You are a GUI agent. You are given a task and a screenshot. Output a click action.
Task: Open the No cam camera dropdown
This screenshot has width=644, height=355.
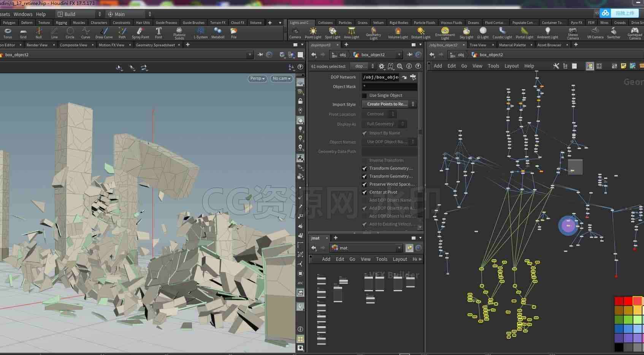point(282,79)
